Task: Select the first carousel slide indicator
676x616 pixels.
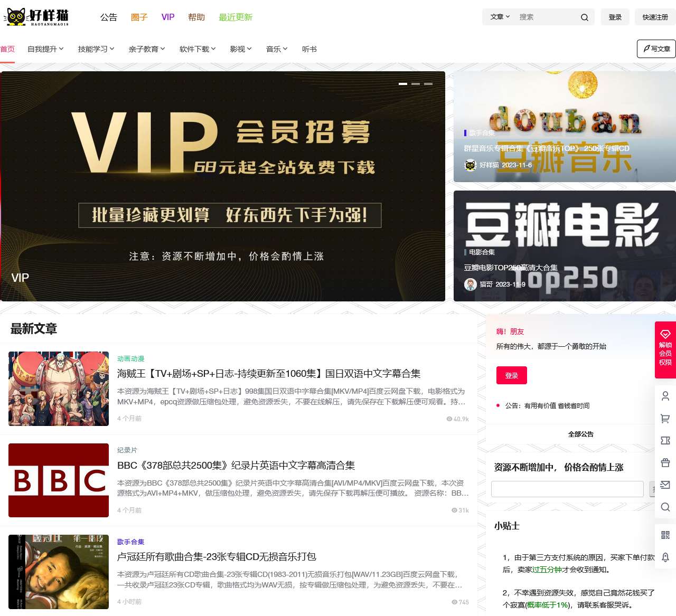Action: (x=403, y=83)
